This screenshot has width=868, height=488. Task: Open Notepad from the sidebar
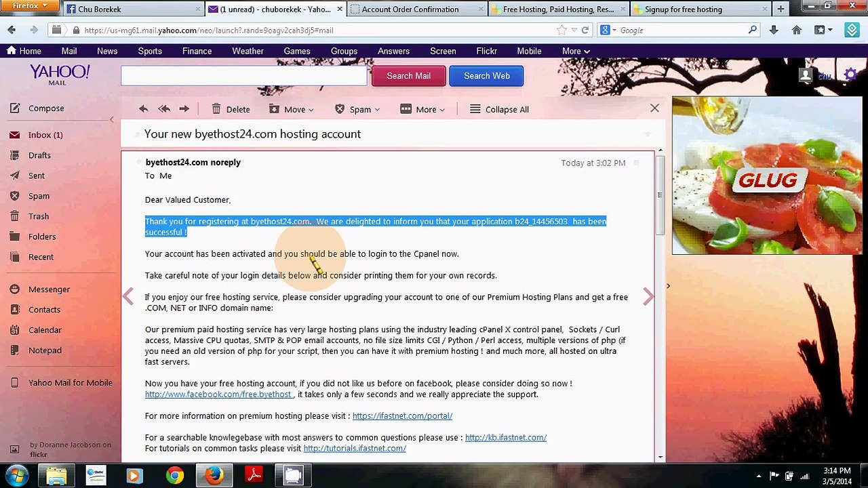point(45,350)
